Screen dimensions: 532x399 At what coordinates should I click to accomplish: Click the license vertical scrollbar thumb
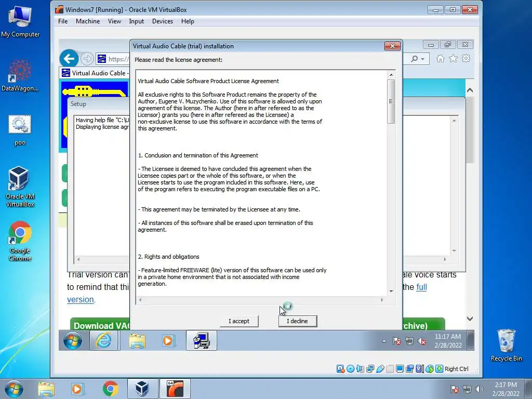tap(391, 101)
